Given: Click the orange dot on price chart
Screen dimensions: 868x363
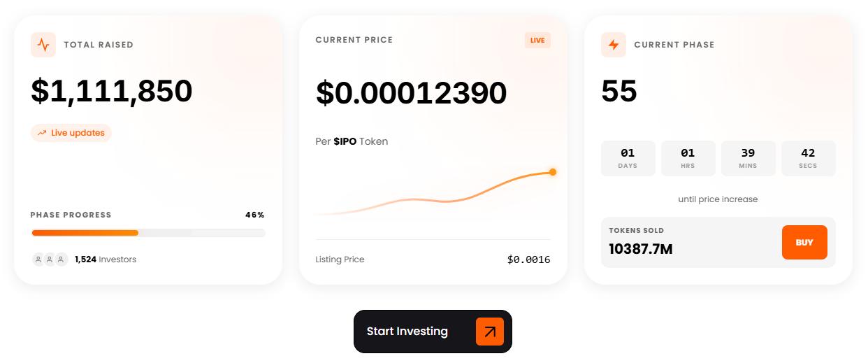Looking at the screenshot, I should (553, 172).
